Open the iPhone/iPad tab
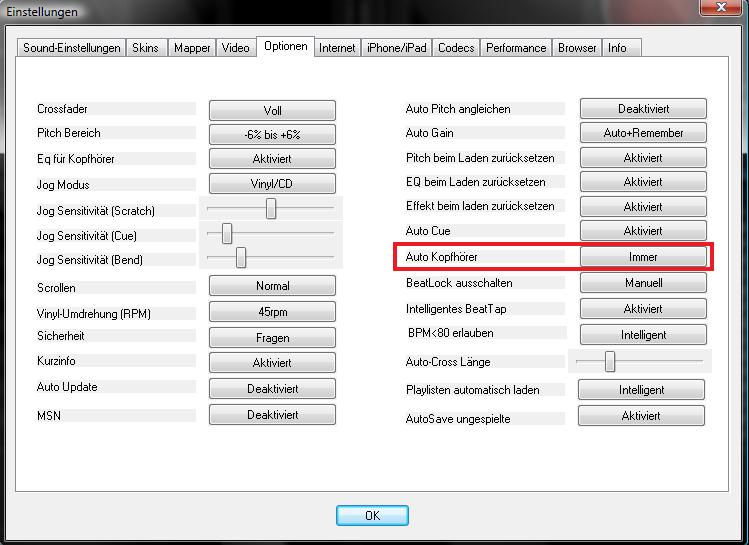 (x=396, y=48)
